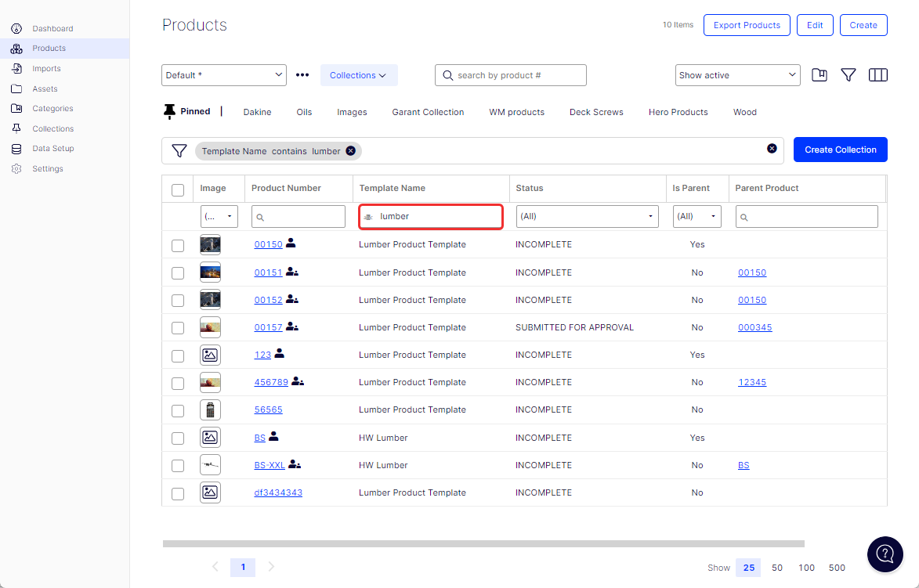The width and height of the screenshot is (919, 588).
Task: Click the categories folder icon near Show active
Action: pos(820,74)
